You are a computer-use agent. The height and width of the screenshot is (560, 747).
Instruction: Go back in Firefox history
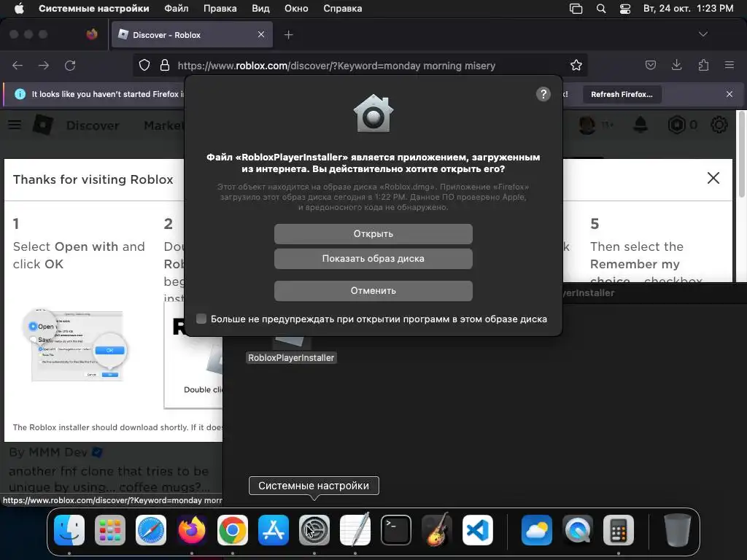pos(18,65)
